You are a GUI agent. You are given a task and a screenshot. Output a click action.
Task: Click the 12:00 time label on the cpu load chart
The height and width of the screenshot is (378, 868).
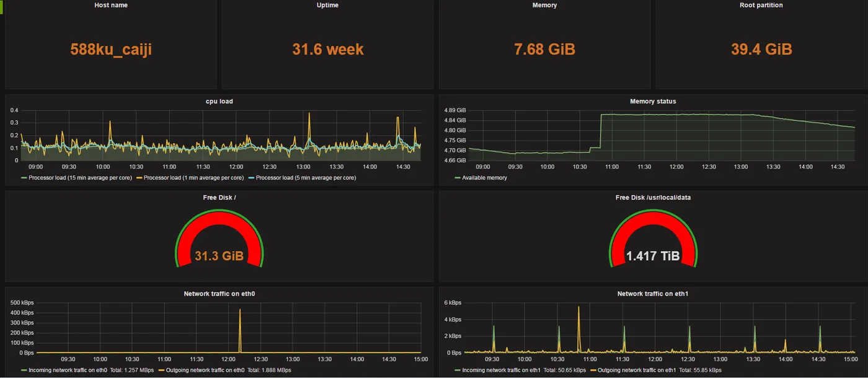click(236, 167)
